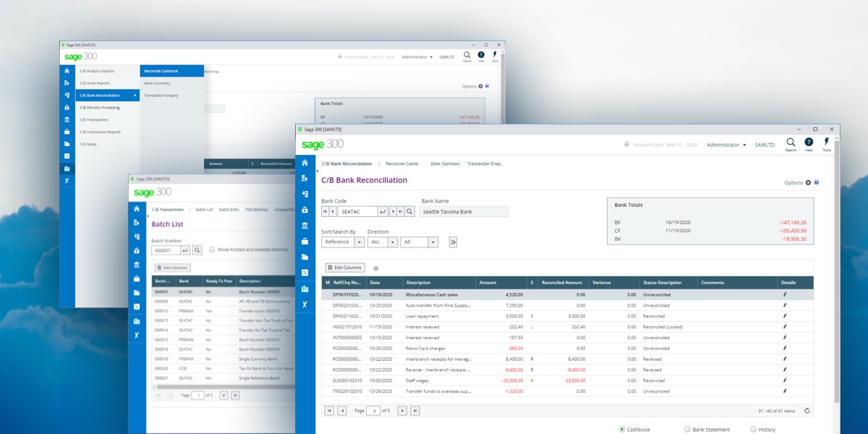This screenshot has width=868, height=434.
Task: Open Home icon in the front Bank Reconciliation window sidebar
Action: (x=305, y=163)
